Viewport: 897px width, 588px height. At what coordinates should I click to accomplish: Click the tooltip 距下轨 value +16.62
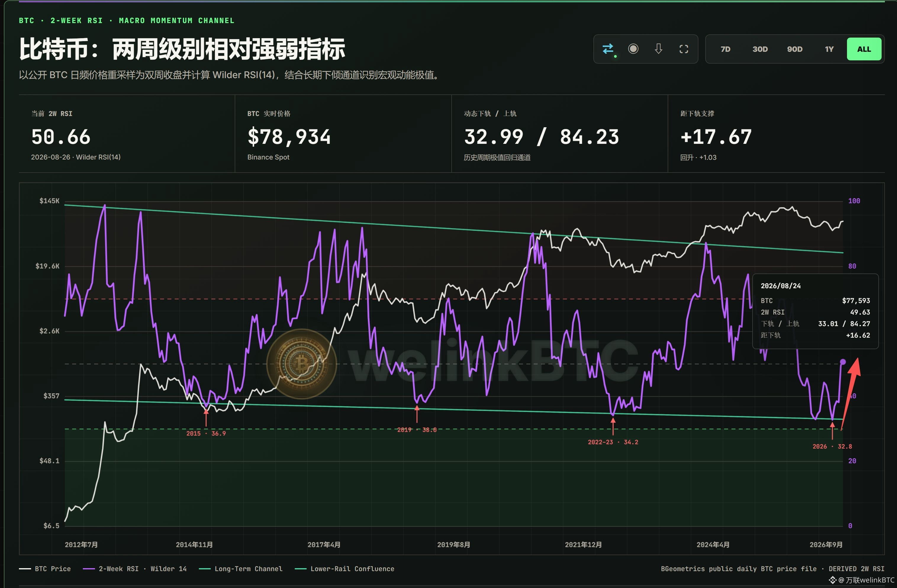coord(858,336)
